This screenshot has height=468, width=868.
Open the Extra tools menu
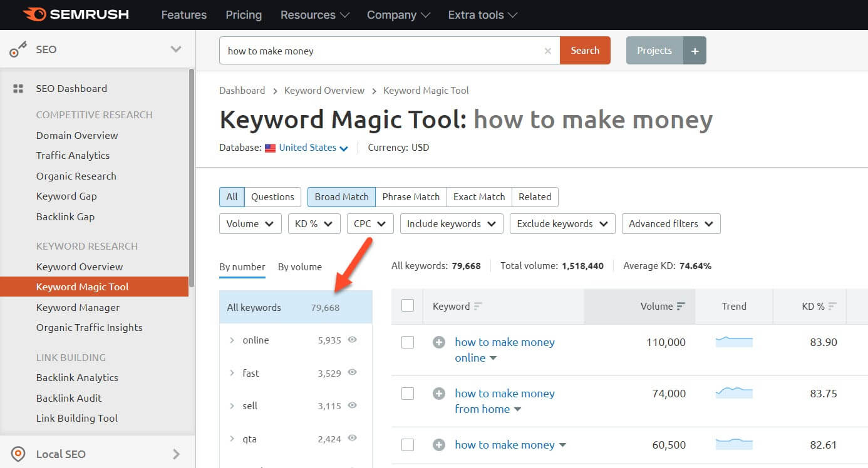pos(483,15)
